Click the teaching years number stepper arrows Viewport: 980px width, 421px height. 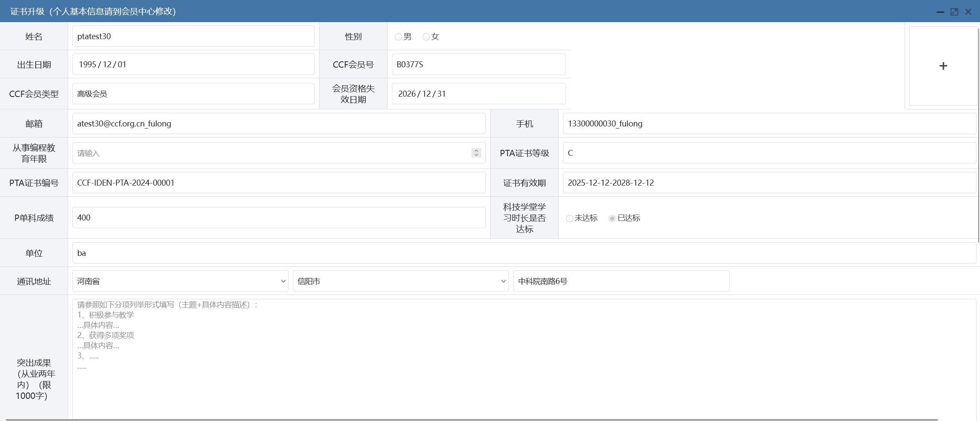[x=476, y=153]
